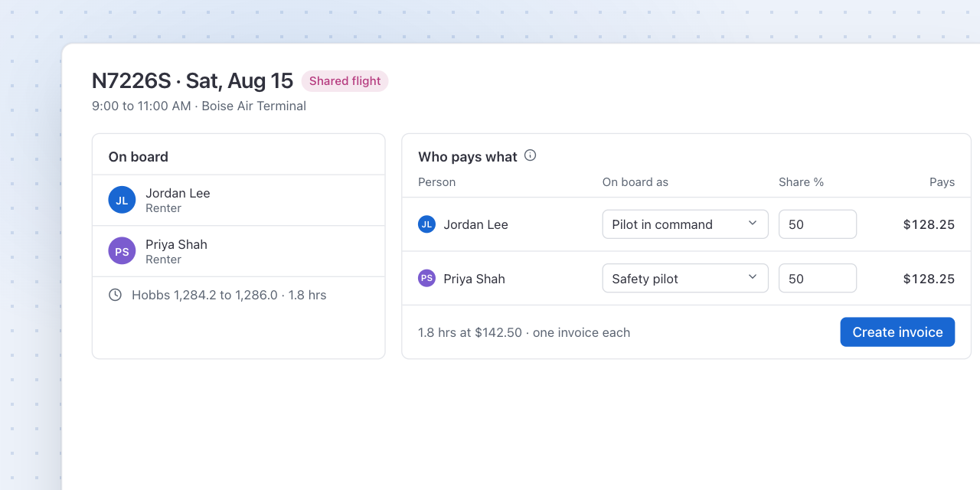Click the N7226S flight title heading

tap(192, 81)
